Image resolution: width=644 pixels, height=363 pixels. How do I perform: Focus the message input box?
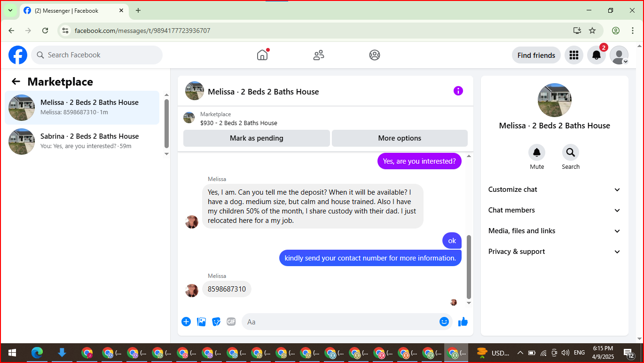(x=347, y=322)
